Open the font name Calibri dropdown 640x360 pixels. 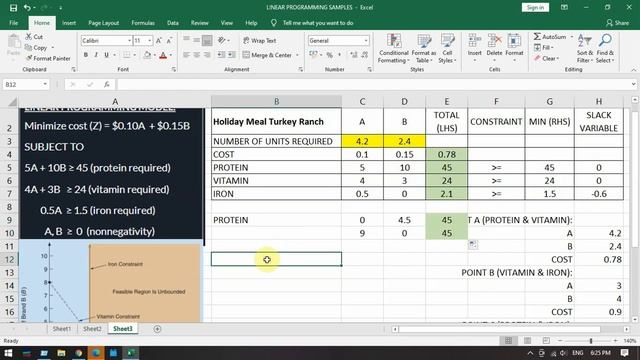[129, 40]
